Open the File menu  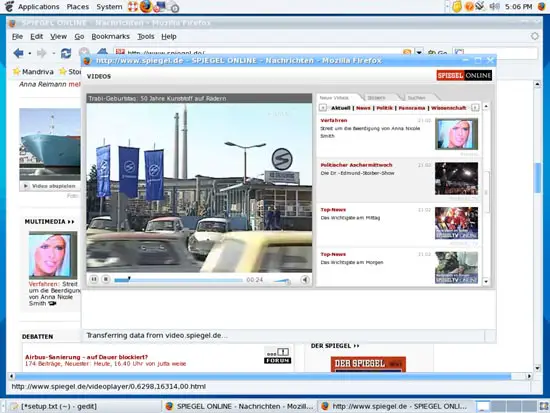[x=17, y=36]
